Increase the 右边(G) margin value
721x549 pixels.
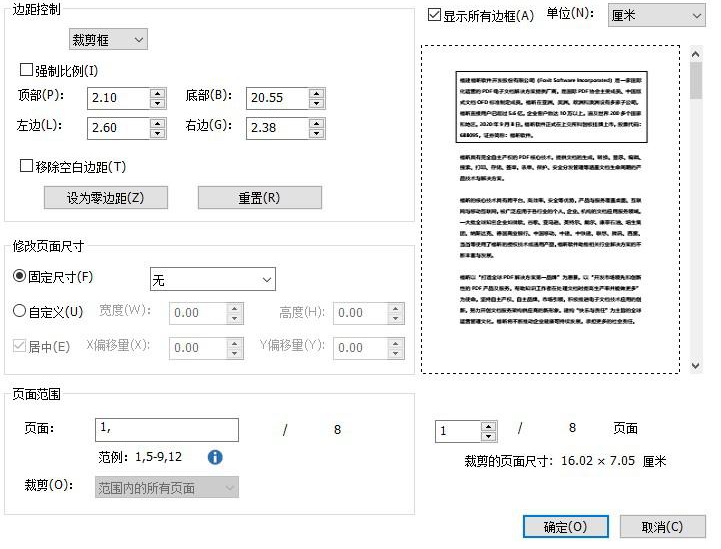tap(316, 123)
